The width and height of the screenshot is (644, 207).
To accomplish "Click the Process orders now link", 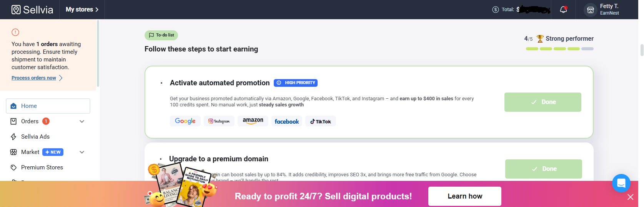I will point(34,78).
